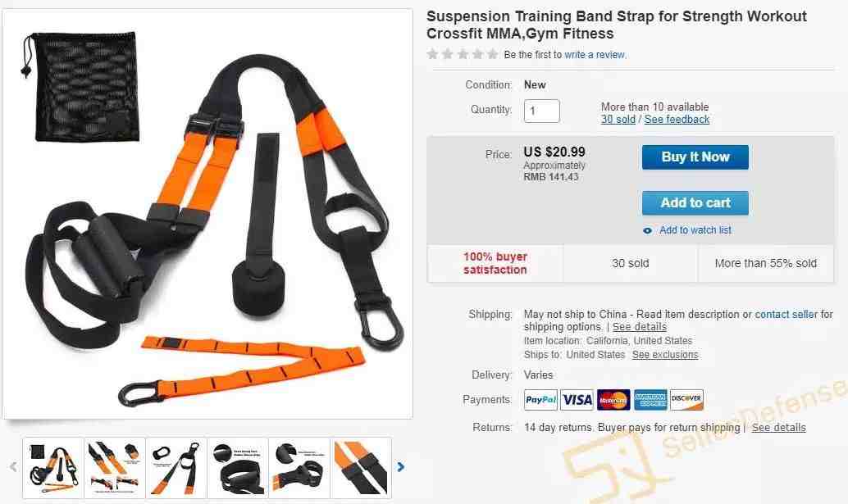Image resolution: width=848 pixels, height=504 pixels.
Task: Select the VISA payment icon
Action: pyautogui.click(x=577, y=400)
